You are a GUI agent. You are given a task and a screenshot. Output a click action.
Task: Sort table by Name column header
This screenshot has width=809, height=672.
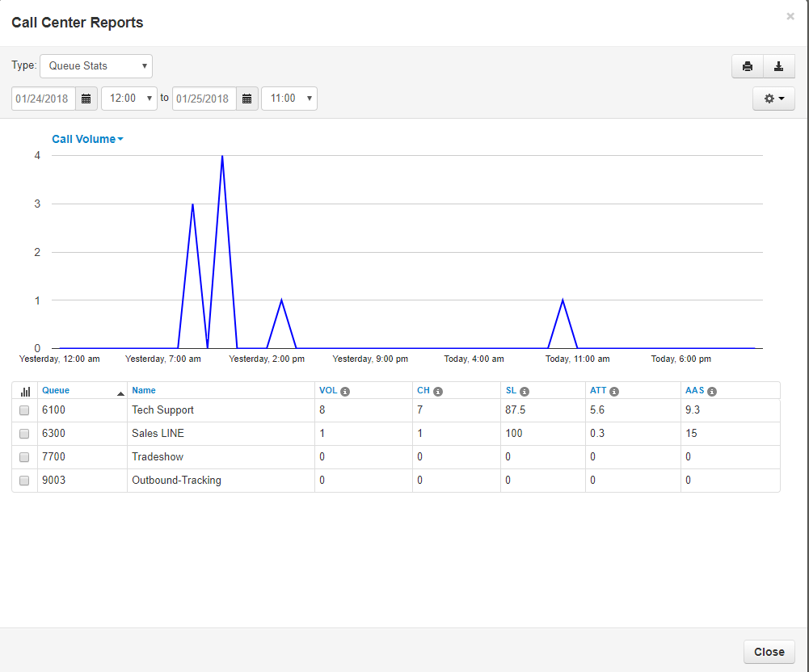click(x=144, y=390)
